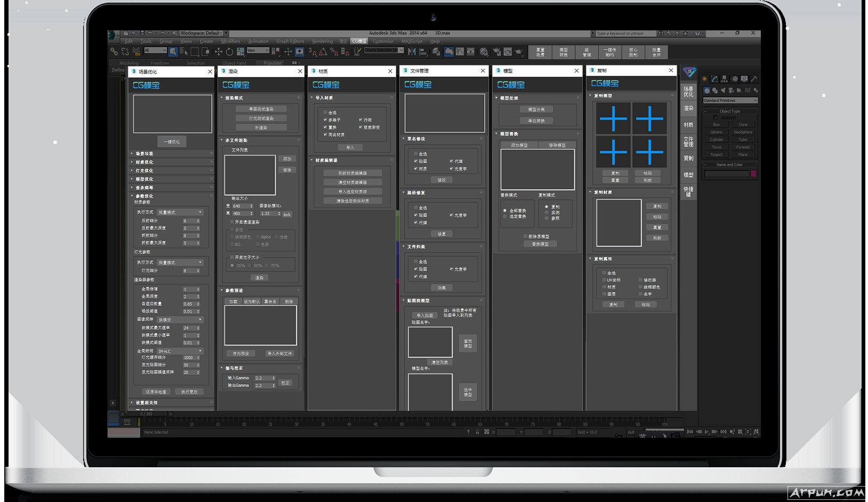Choose the Select and Rotate tool

229,52
